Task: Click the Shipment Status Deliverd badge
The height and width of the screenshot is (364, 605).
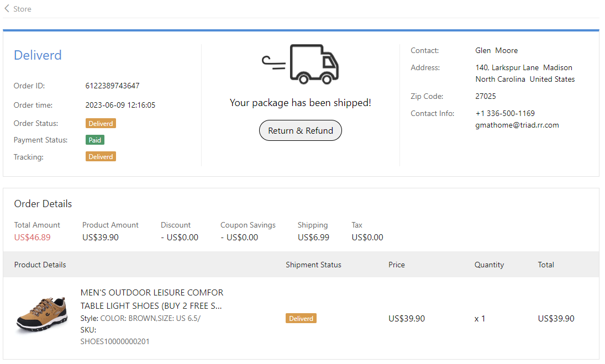Action: 301,319
